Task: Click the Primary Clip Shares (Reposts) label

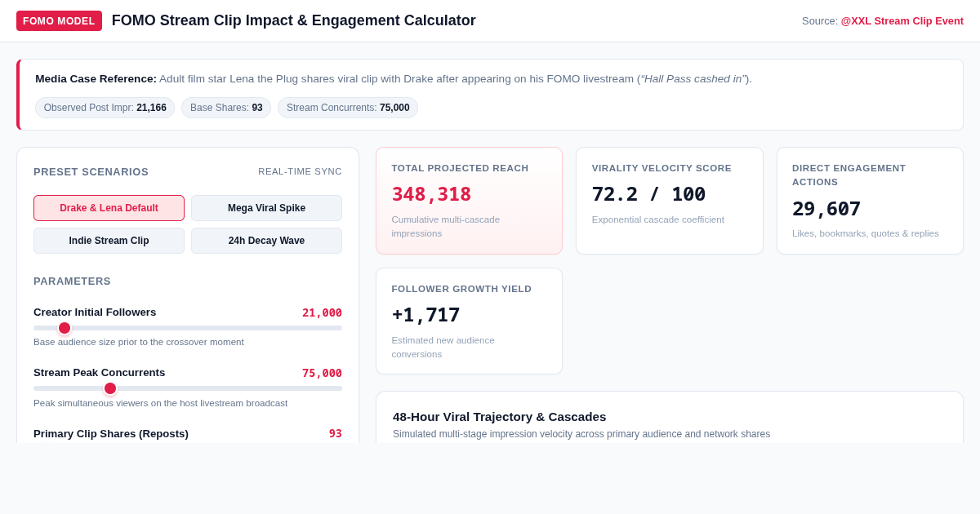Action: [111, 433]
